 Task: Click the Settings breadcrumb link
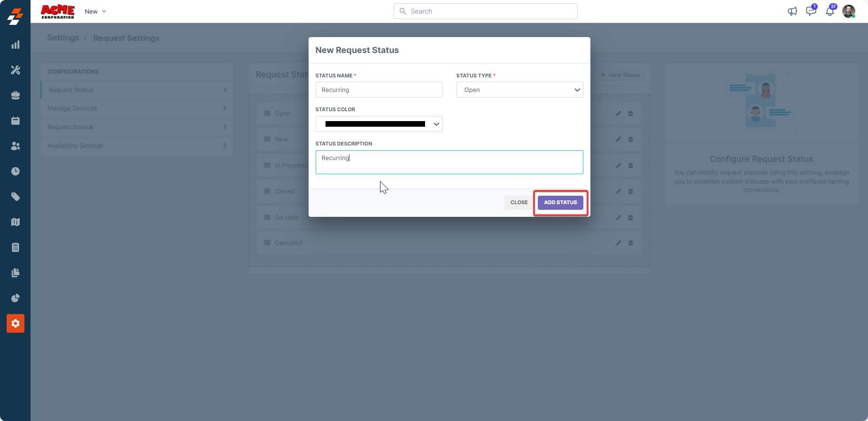click(x=63, y=38)
